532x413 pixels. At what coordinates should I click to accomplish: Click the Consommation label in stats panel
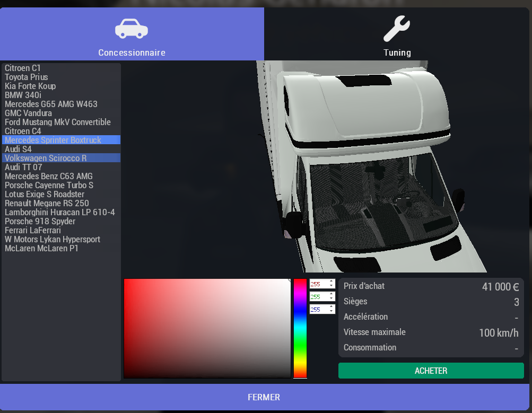pos(370,347)
